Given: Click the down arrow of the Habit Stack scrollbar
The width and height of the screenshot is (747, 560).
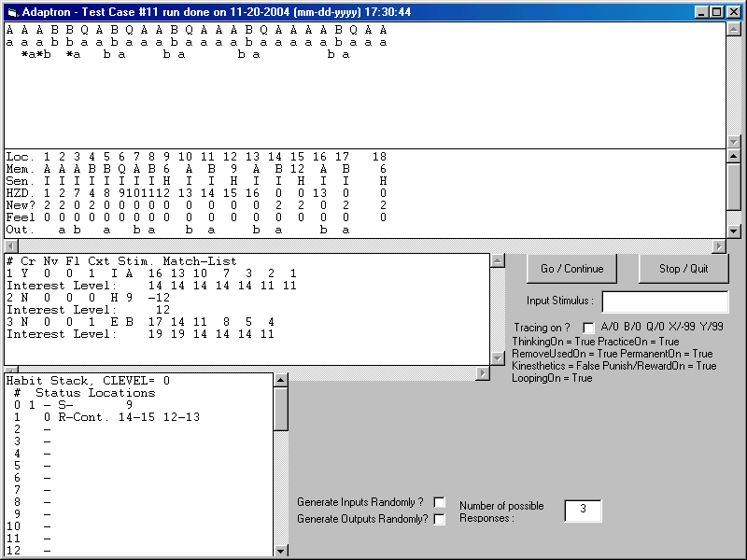Looking at the screenshot, I should point(281,551).
